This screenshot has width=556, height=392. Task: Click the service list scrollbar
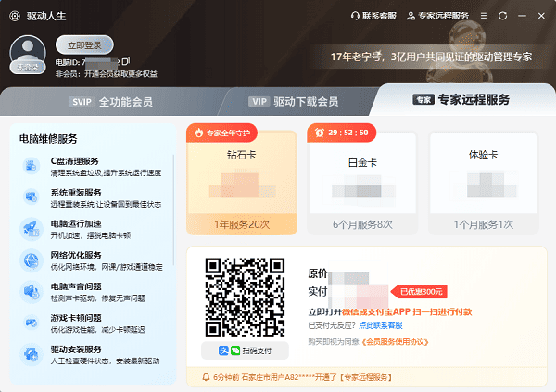click(173, 210)
